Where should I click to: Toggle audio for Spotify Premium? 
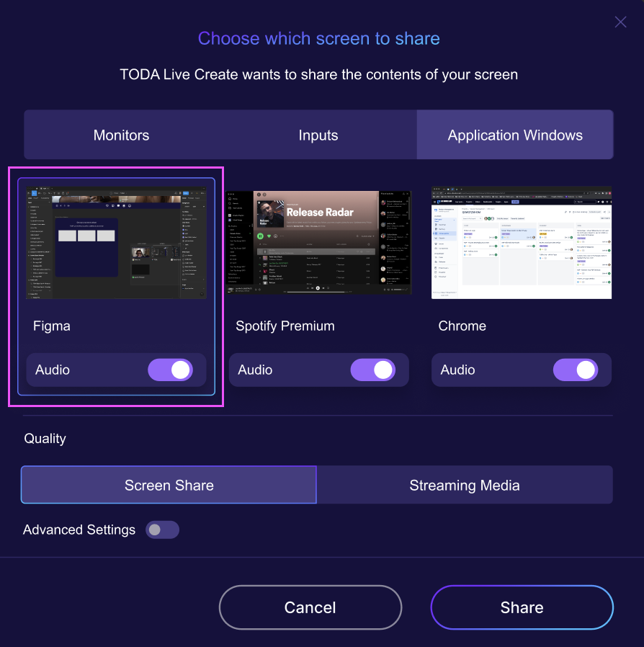click(373, 370)
